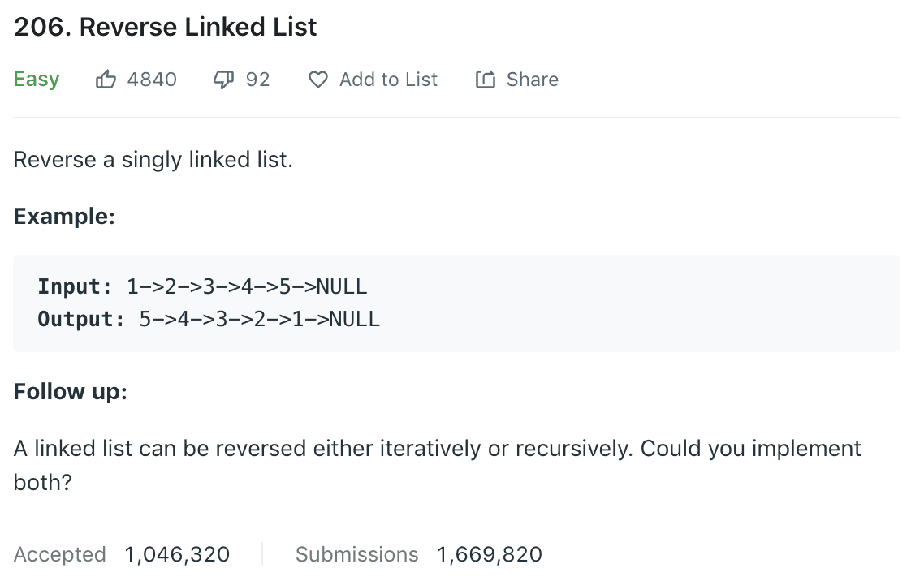Image resolution: width=924 pixels, height=581 pixels.
Task: Click the Submissions count 1,669,820
Action: point(490,554)
